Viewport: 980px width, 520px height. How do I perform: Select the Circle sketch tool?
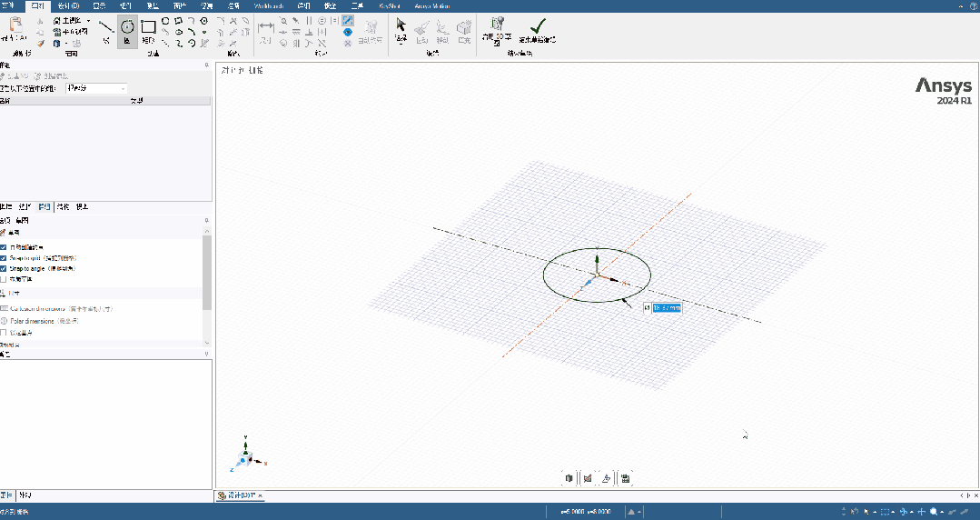(x=127, y=29)
